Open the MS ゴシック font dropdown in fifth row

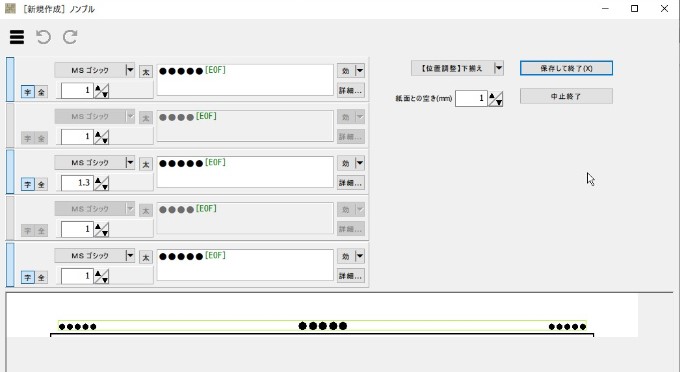95,256
